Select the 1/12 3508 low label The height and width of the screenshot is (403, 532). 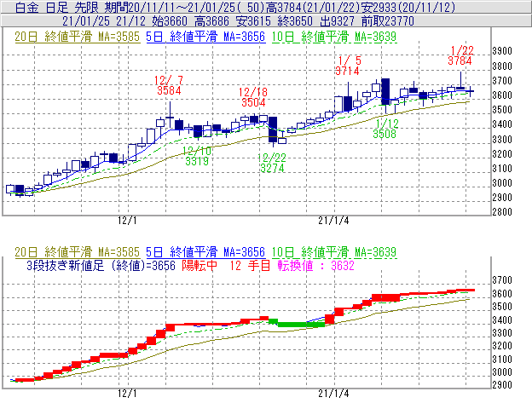[x=385, y=129]
